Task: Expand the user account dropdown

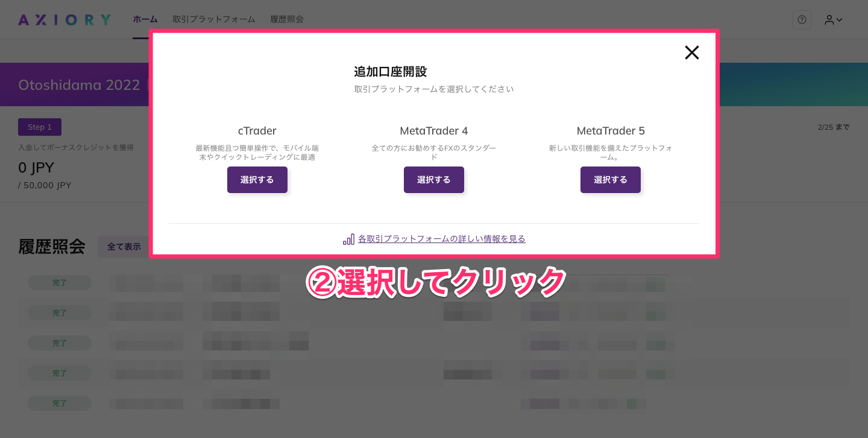Action: (x=834, y=20)
